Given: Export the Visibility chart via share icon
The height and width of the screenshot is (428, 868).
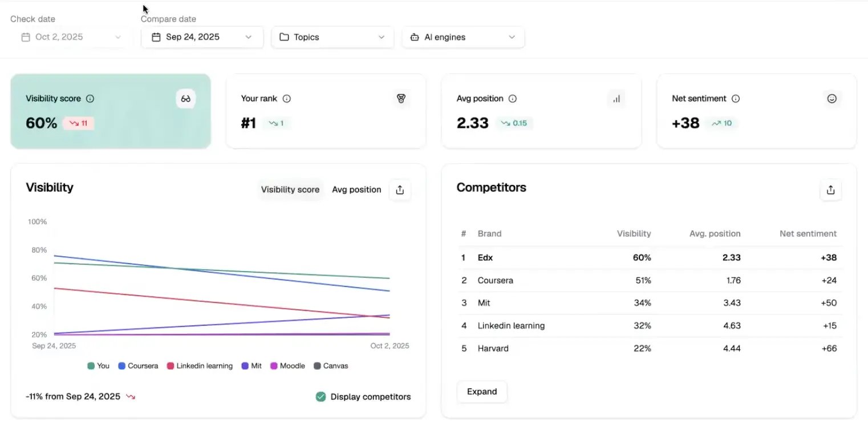Looking at the screenshot, I should coord(400,190).
